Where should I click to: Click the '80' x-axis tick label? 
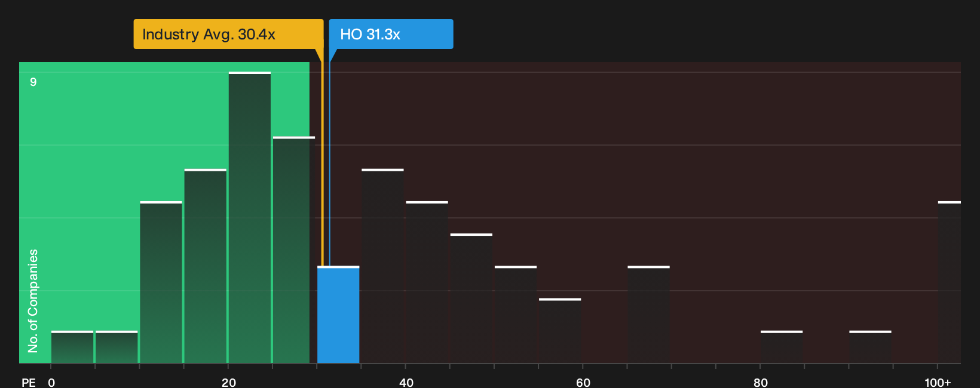tap(761, 383)
